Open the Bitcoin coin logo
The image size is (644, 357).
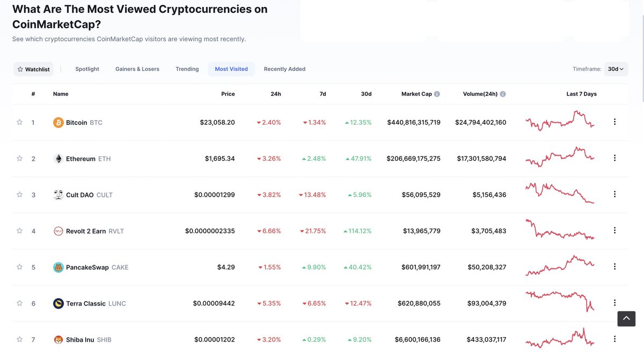coord(58,123)
